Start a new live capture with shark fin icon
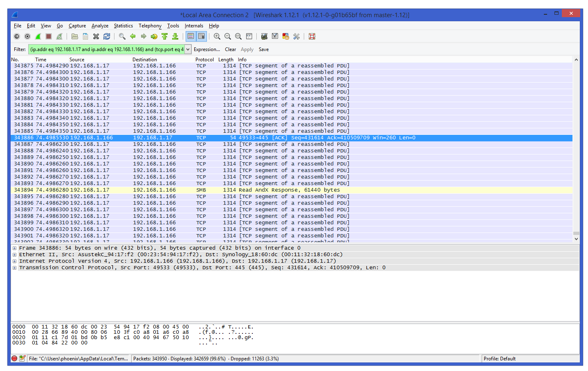Viewport: 588px width, 371px height. [38, 36]
